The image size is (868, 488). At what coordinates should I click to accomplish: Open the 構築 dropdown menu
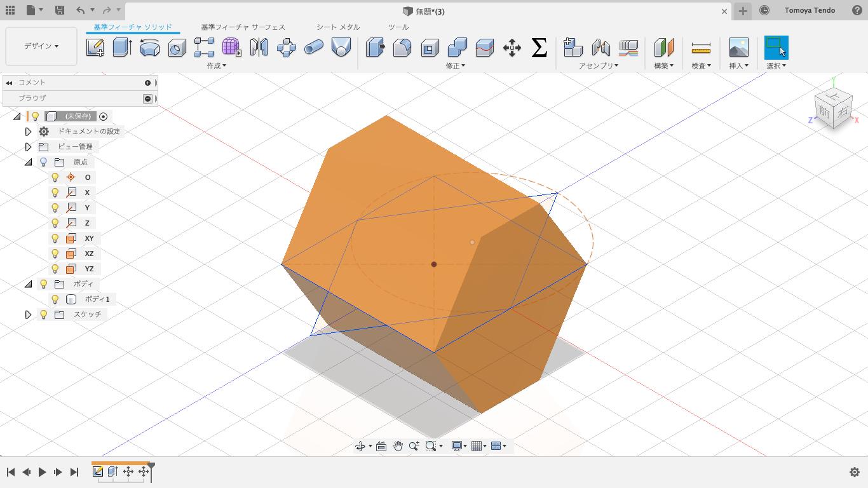tap(664, 65)
